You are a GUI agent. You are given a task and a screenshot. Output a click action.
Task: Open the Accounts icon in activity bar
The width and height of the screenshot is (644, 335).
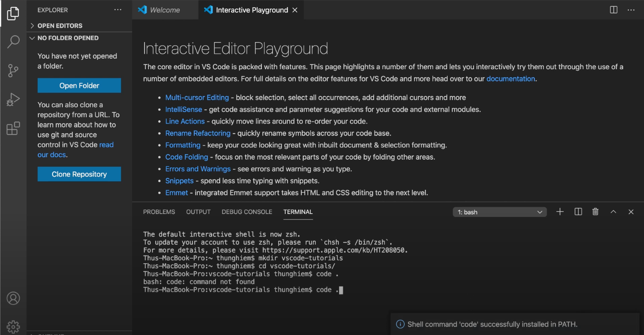(x=13, y=298)
